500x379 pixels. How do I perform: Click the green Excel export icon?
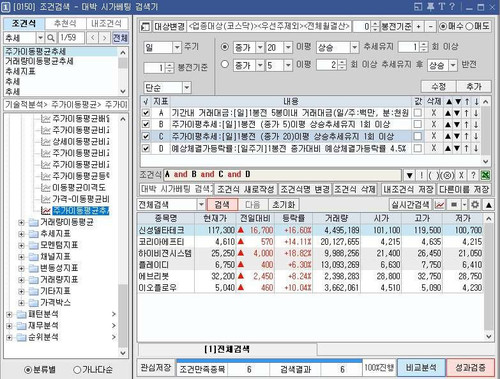pos(485,175)
